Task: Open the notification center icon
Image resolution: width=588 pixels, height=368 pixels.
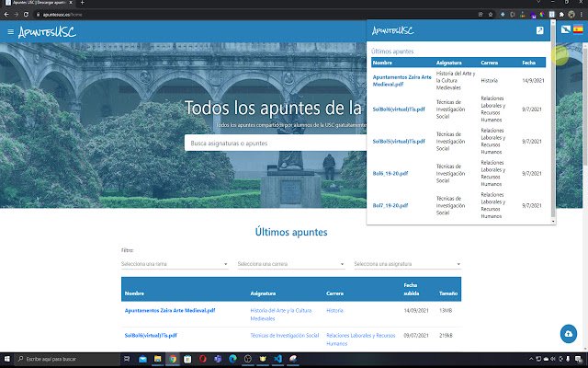Action: (x=579, y=359)
